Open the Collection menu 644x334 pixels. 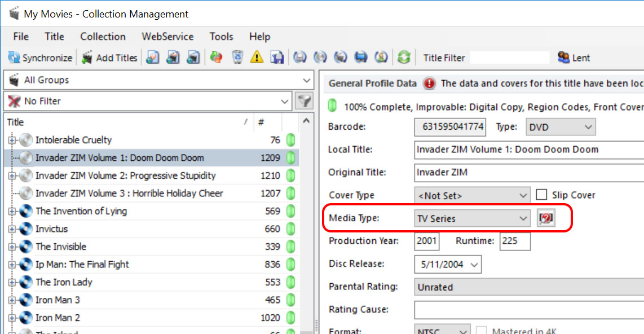click(103, 37)
